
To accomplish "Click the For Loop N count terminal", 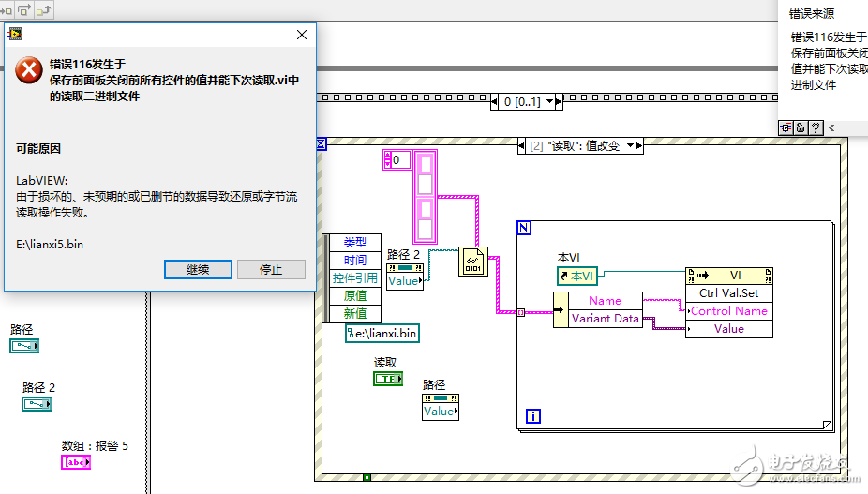I will (x=524, y=228).
